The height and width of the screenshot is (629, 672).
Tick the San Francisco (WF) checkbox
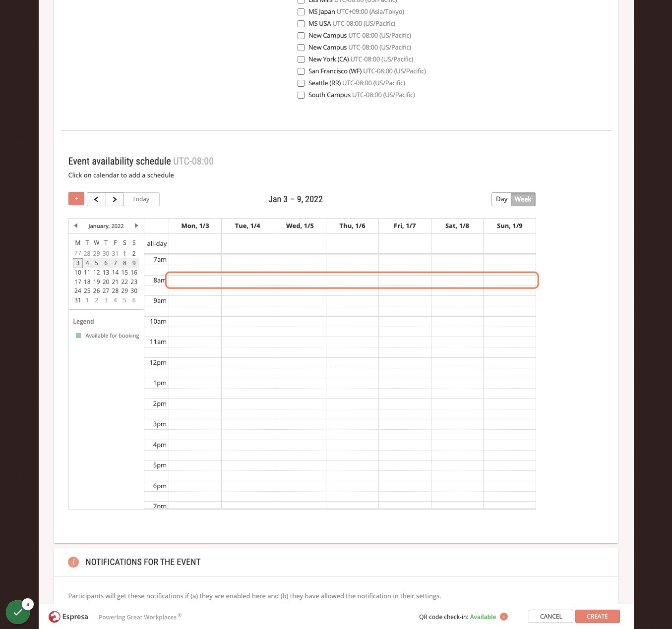tap(301, 71)
